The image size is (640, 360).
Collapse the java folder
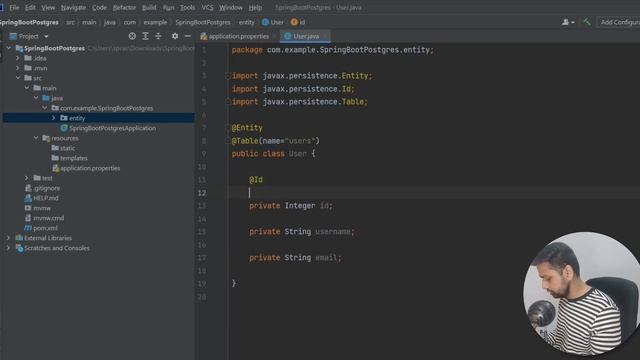click(x=36, y=98)
